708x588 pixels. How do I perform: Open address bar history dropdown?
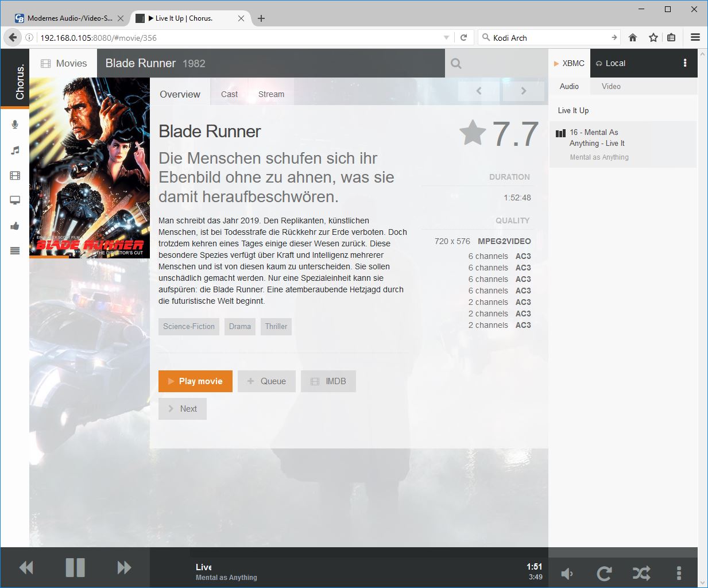446,37
